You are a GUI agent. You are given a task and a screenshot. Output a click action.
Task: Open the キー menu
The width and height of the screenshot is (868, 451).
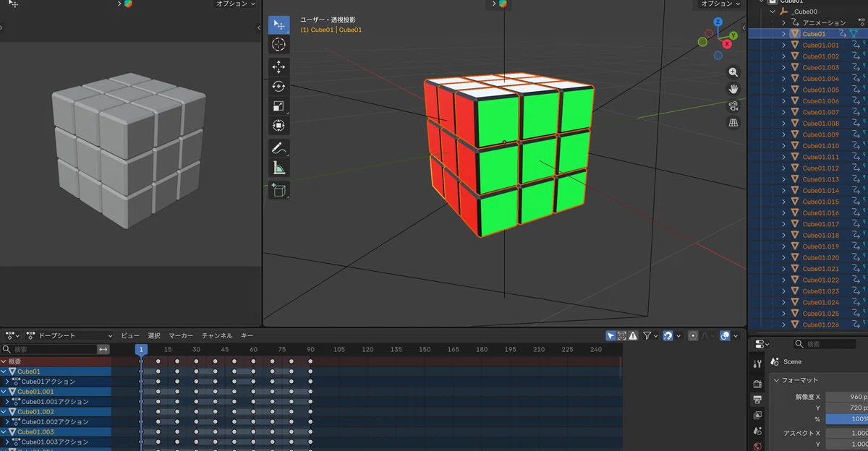tap(247, 335)
